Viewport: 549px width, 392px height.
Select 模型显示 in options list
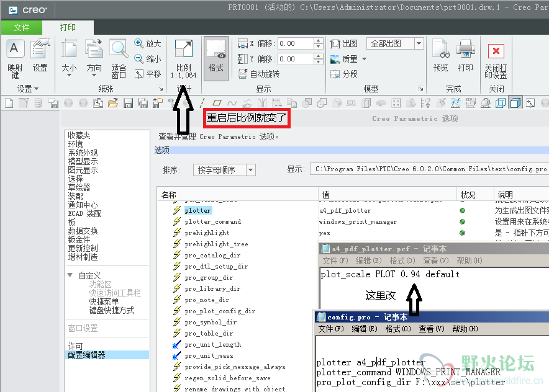click(x=83, y=161)
